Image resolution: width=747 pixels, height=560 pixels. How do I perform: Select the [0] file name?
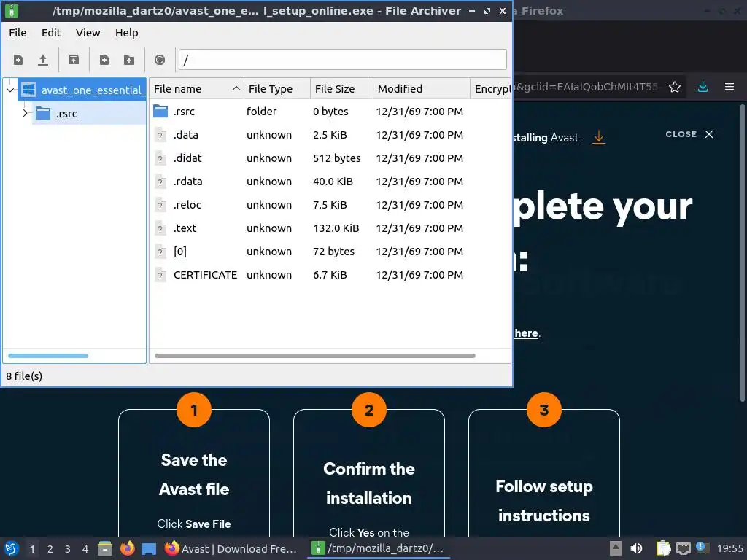point(180,252)
